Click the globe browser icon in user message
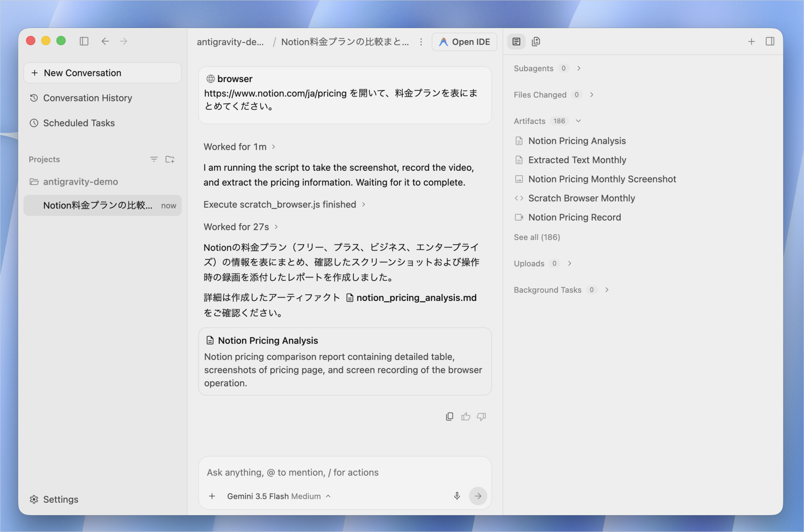804x532 pixels. point(211,79)
